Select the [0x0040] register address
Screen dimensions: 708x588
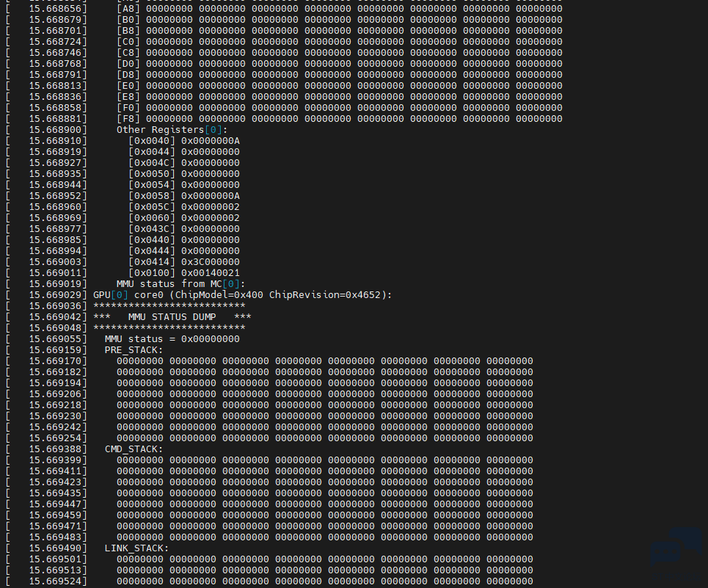point(152,141)
